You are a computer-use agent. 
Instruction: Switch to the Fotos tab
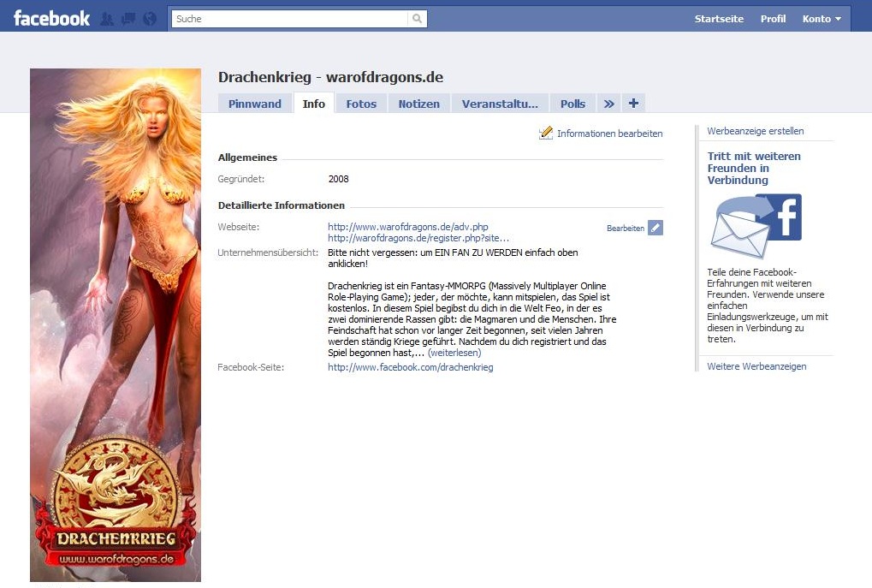tap(361, 104)
